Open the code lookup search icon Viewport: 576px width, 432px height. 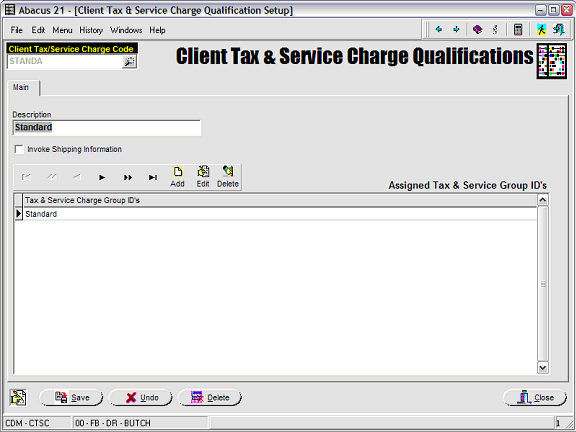point(129,62)
